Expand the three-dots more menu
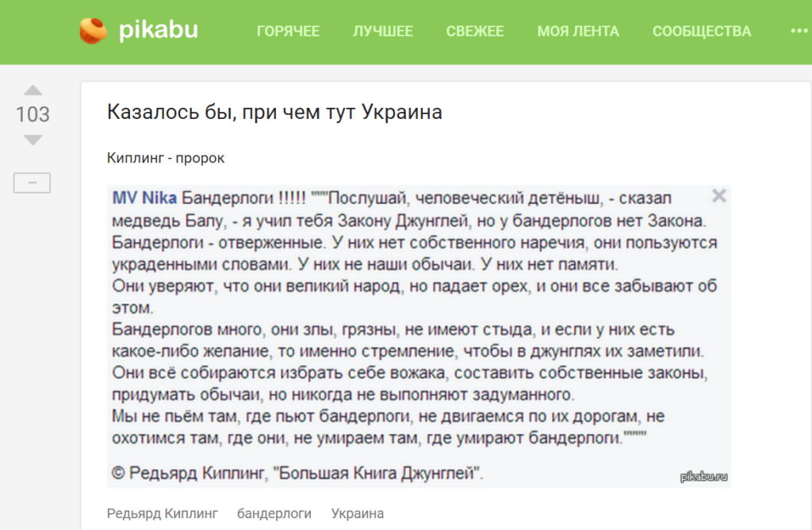The image size is (812, 530). pos(799,31)
